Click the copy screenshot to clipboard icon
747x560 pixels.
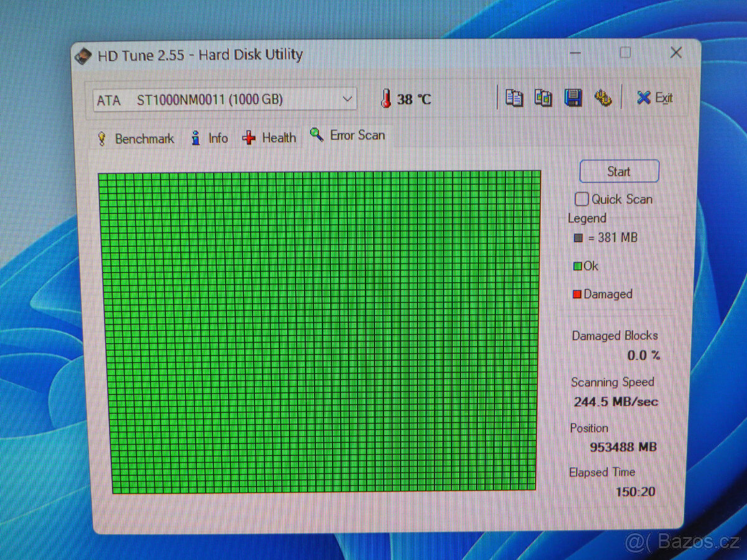pos(543,98)
